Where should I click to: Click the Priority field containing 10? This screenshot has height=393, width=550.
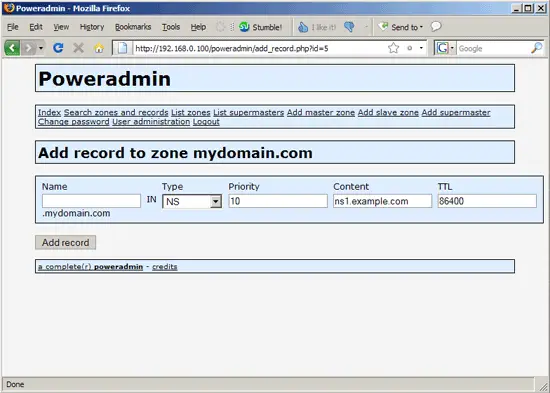(x=278, y=201)
